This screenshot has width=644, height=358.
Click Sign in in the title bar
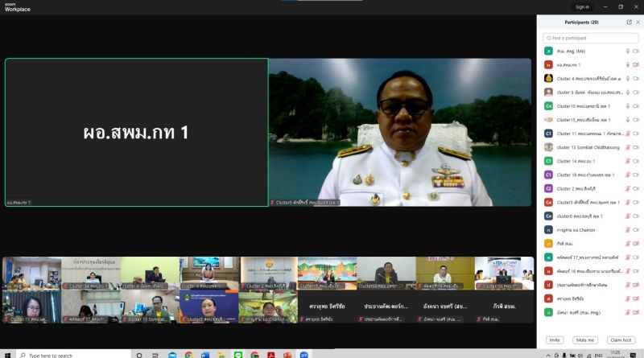[x=582, y=7]
